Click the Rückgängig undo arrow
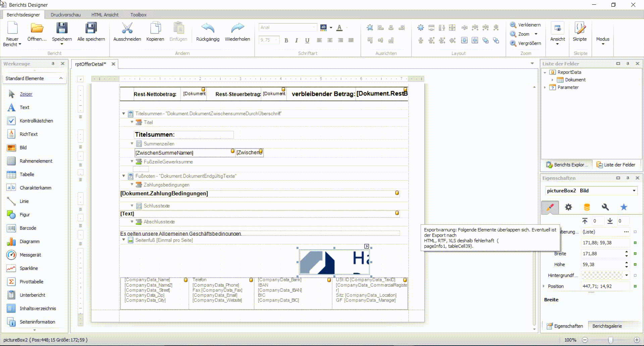 click(x=208, y=28)
